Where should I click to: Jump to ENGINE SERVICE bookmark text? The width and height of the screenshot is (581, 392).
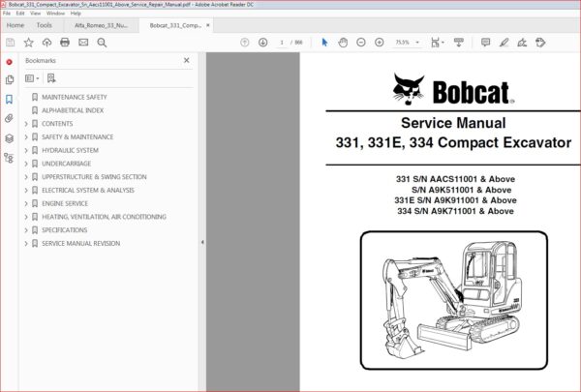pyautogui.click(x=65, y=204)
